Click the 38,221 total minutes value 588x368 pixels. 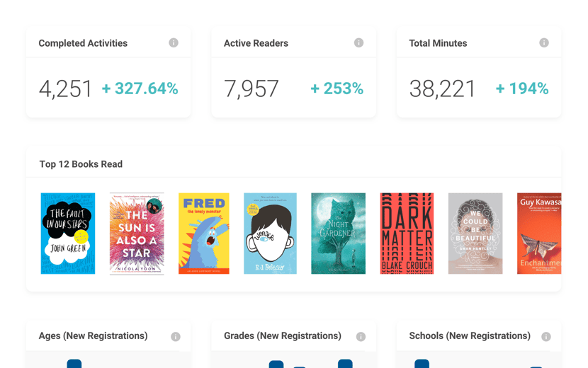coord(443,89)
